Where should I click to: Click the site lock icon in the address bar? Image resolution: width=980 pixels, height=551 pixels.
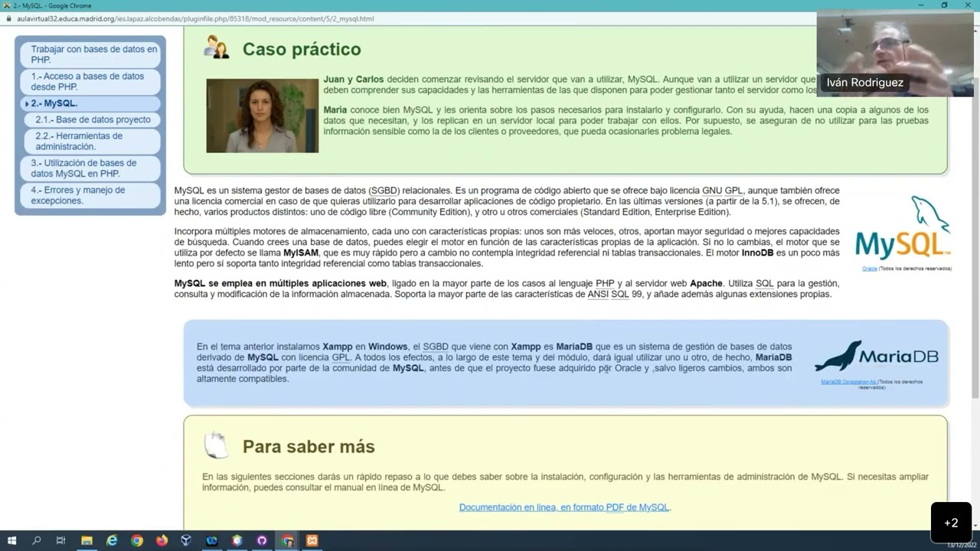[x=8, y=18]
